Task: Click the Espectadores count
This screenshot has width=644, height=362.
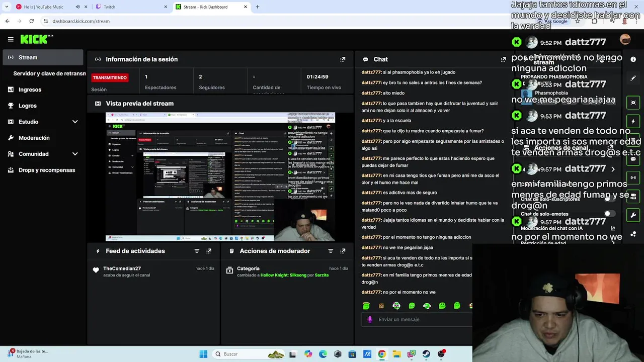Action: 146,77
